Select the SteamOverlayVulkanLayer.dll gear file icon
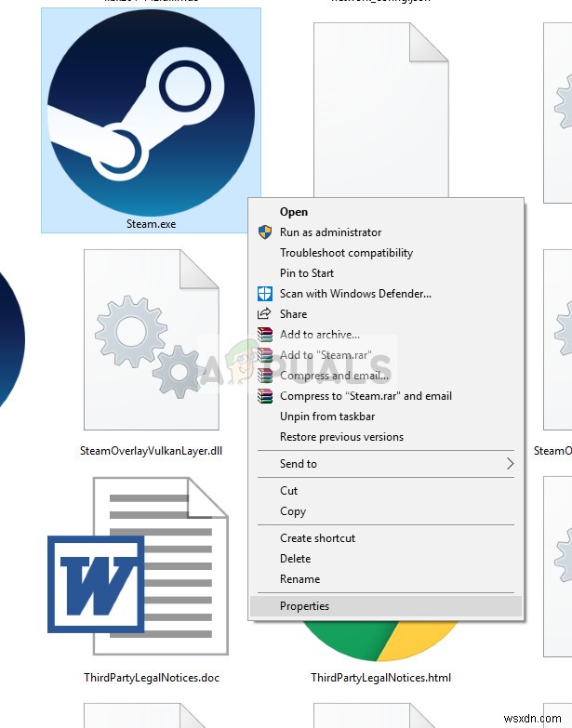Image resolution: width=572 pixels, height=728 pixels. tap(152, 340)
